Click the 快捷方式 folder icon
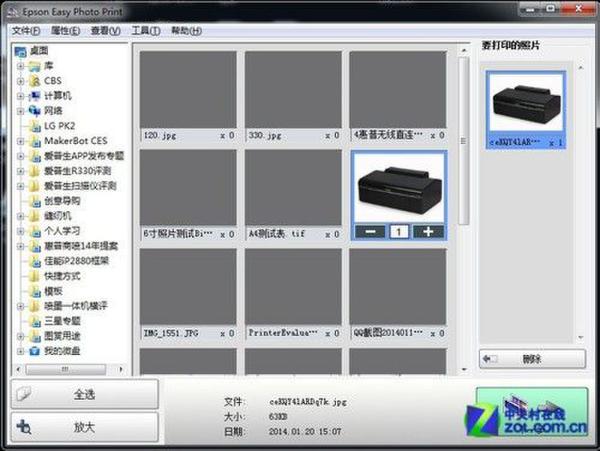 click(x=35, y=276)
